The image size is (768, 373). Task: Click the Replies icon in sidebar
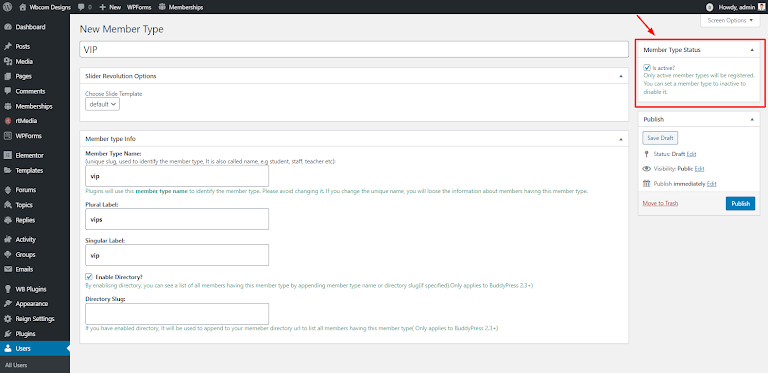tap(7, 220)
